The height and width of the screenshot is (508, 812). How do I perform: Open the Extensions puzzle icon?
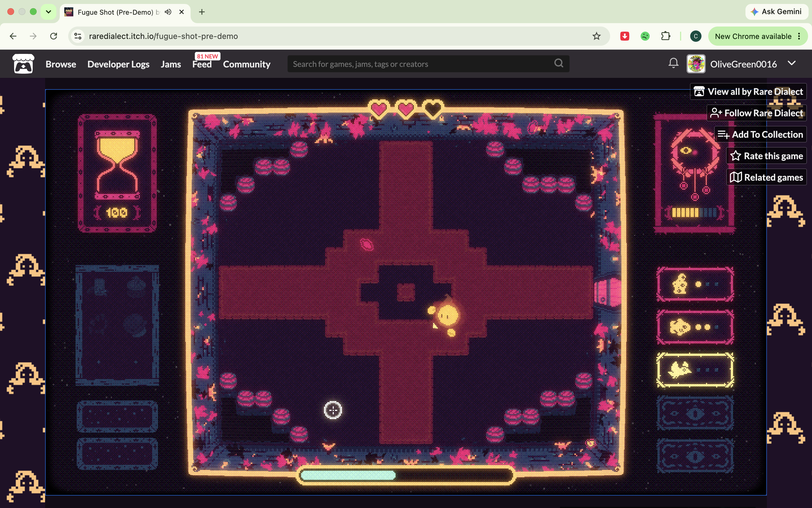tap(665, 36)
